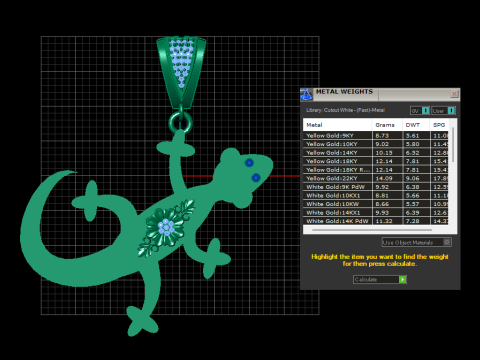Click the 8.81 grams value
This screenshot has height=360, width=480.
382,195
